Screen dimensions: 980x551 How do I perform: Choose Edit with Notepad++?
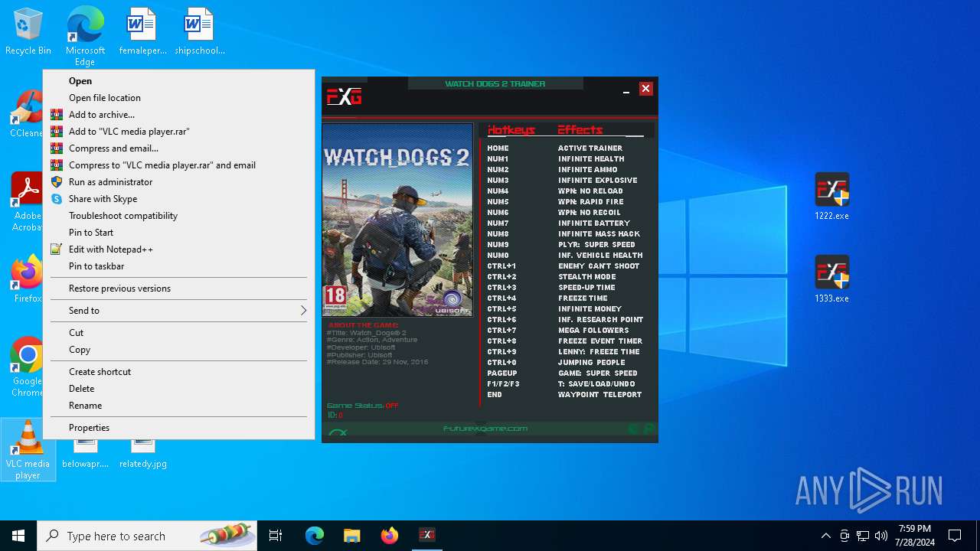pos(178,249)
